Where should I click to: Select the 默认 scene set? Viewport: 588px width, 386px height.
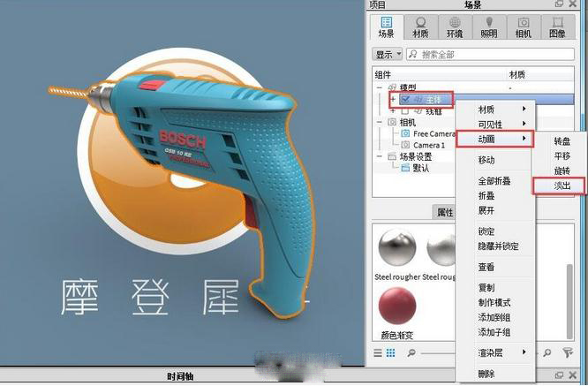tap(420, 168)
